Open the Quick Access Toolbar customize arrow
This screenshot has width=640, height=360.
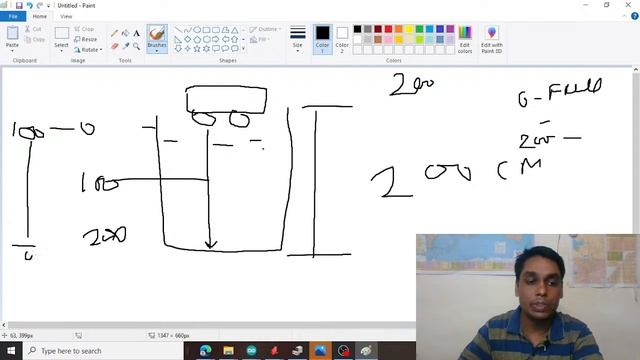click(x=49, y=6)
